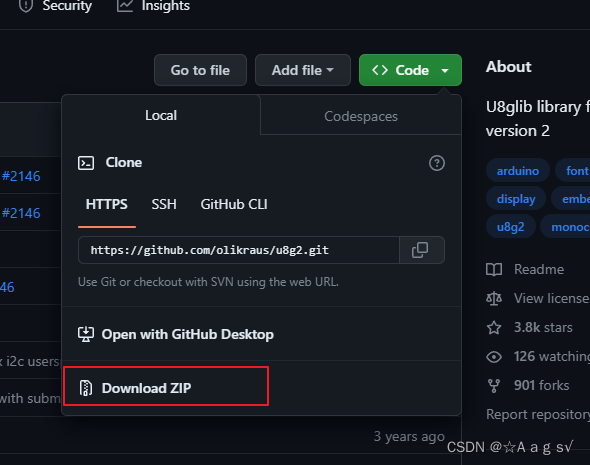Image resolution: width=590 pixels, height=465 pixels.
Task: Click the u8g2 topic tag
Action: pyautogui.click(x=511, y=227)
